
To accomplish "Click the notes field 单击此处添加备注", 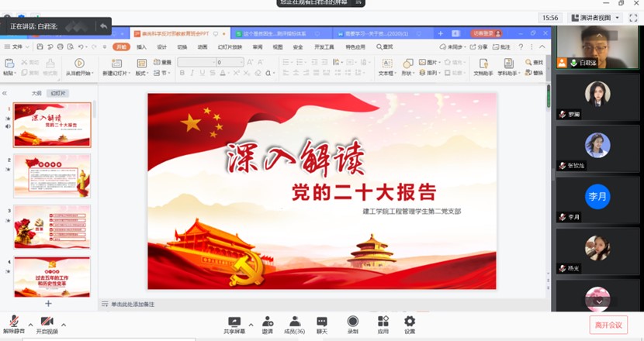I will coord(133,304).
